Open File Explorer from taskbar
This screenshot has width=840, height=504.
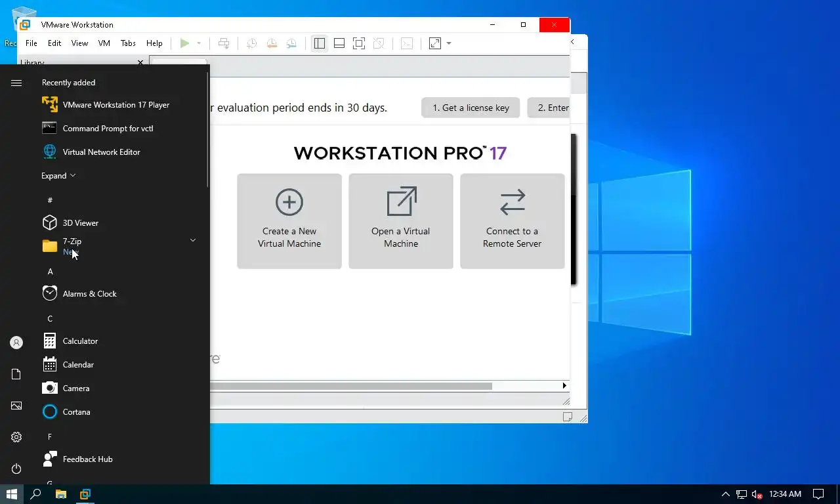[x=60, y=494]
